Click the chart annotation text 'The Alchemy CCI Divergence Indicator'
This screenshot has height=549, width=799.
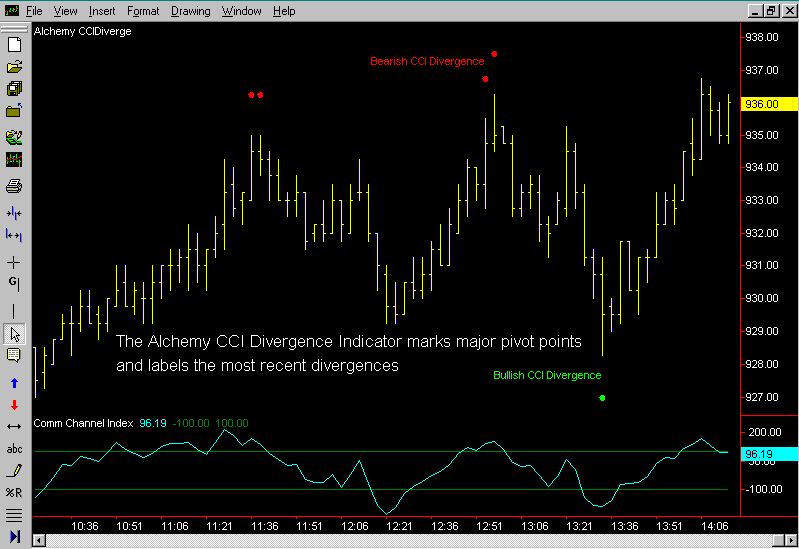259,341
